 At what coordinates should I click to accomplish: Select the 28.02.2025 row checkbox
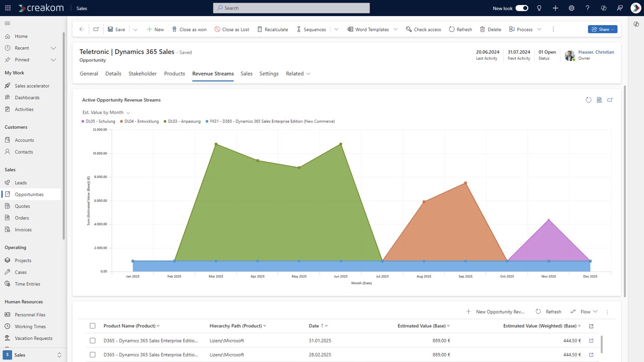(93, 354)
